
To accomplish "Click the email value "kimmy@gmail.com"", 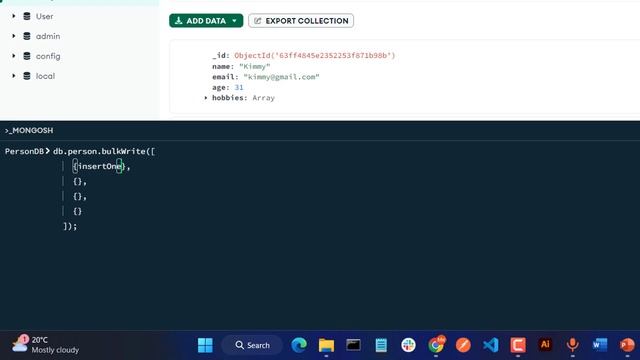I will [x=281, y=77].
